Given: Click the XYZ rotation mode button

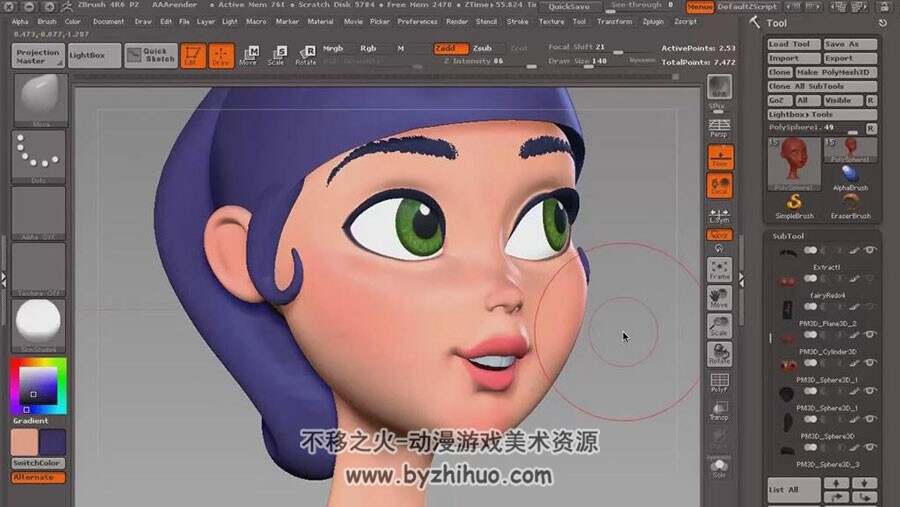Looking at the screenshot, I should coord(719,235).
